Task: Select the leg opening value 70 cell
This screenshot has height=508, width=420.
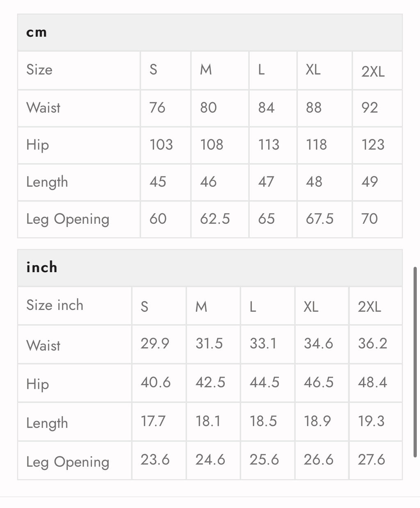Action: [x=369, y=219]
